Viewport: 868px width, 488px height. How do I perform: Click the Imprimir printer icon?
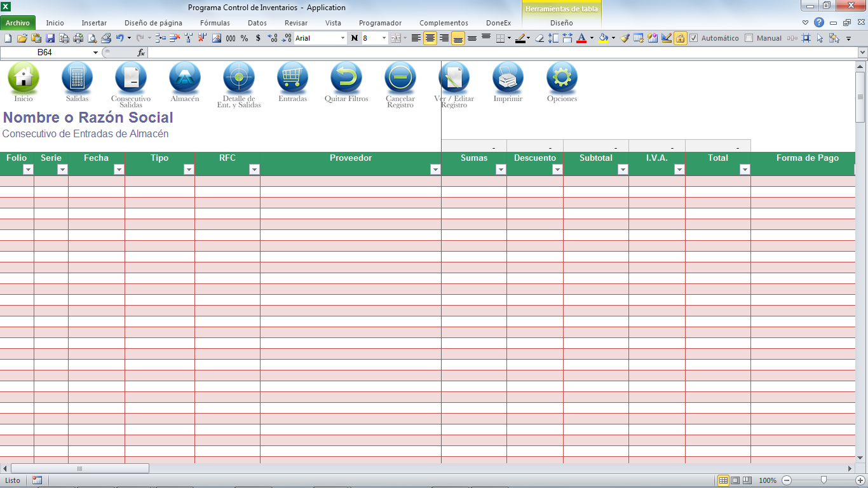tap(508, 78)
